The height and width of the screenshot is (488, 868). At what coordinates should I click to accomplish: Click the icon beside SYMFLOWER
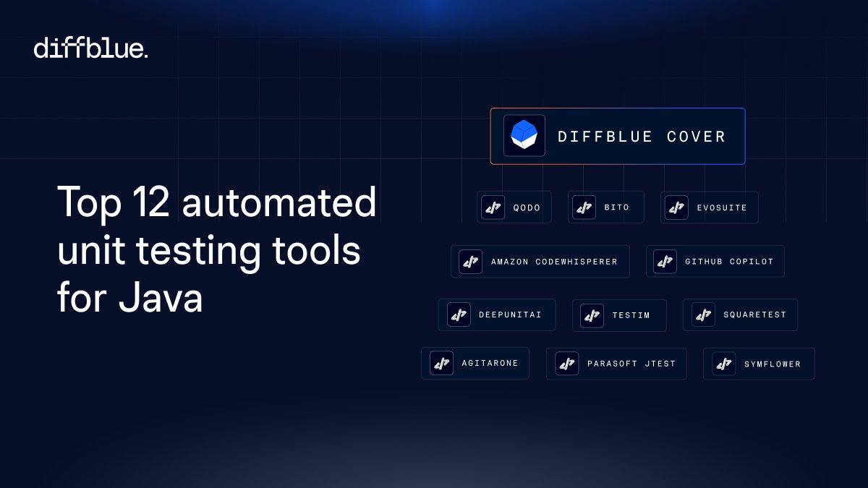click(723, 364)
